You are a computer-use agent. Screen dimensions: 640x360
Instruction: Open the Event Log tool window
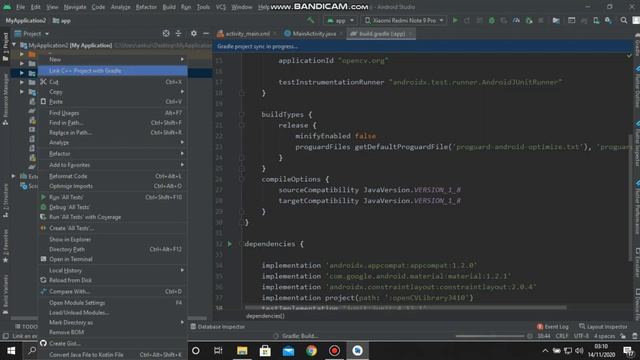click(x=553, y=327)
